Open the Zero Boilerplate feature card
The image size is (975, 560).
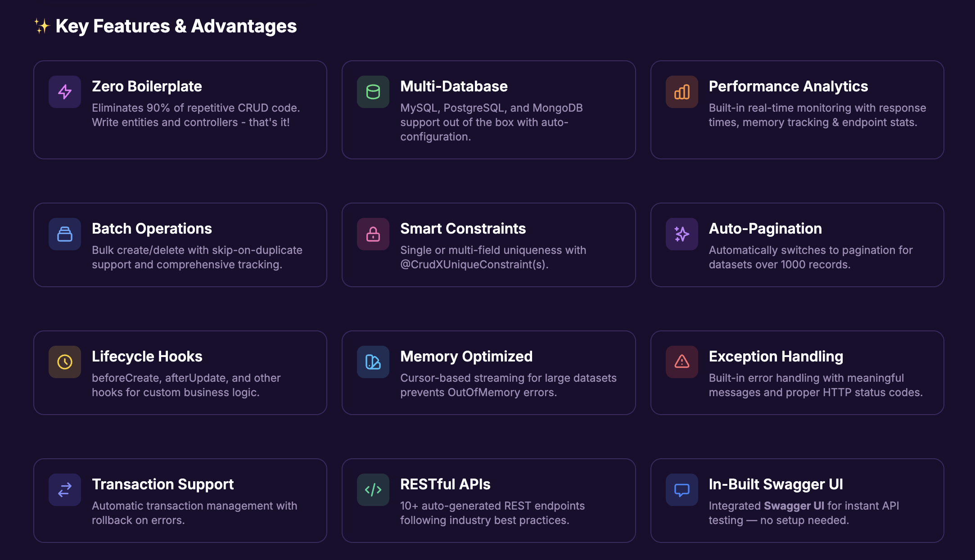point(180,109)
